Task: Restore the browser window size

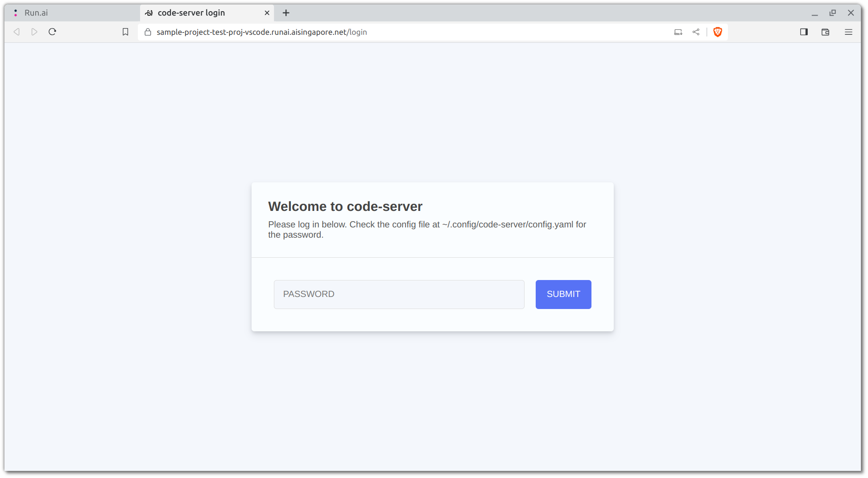Action: (832, 13)
